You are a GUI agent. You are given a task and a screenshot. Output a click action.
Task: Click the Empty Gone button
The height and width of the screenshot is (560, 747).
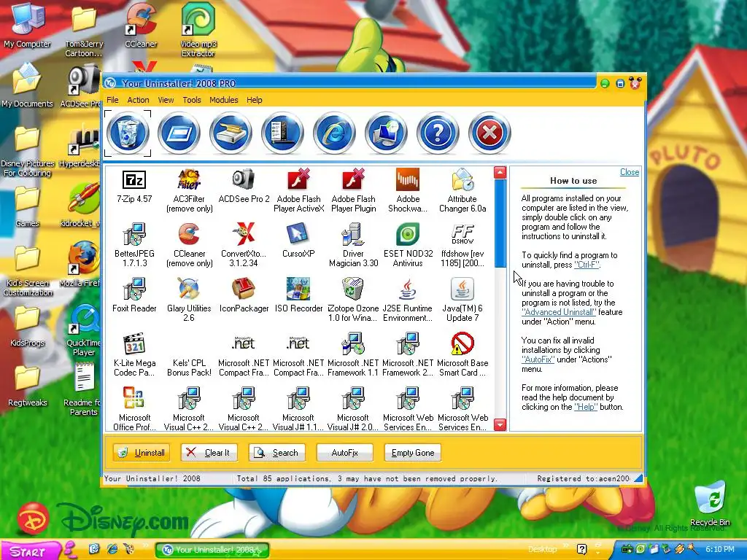pyautogui.click(x=413, y=452)
